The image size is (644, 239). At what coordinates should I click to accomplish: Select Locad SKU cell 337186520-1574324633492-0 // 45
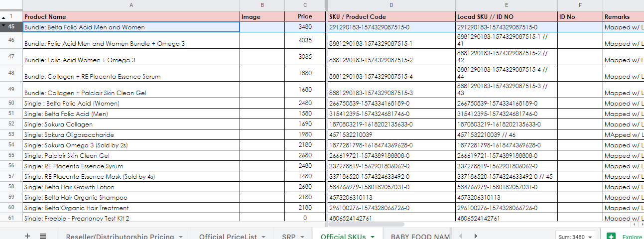(507, 176)
